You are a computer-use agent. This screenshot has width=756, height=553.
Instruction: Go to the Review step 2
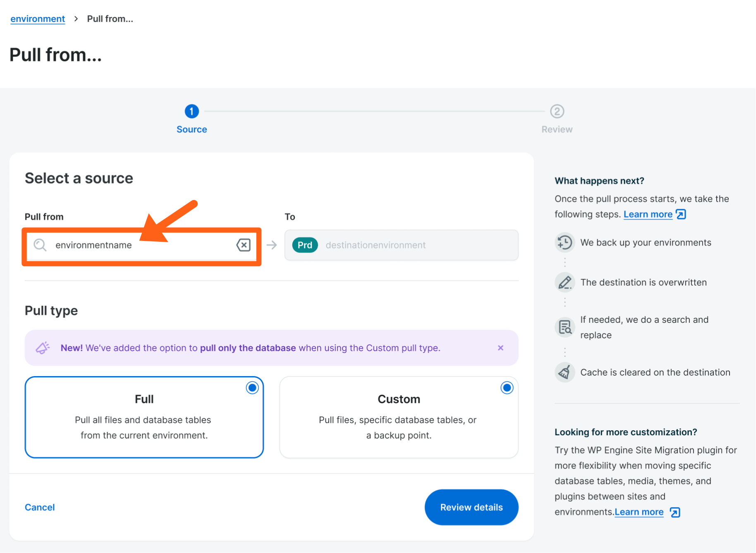click(x=557, y=112)
